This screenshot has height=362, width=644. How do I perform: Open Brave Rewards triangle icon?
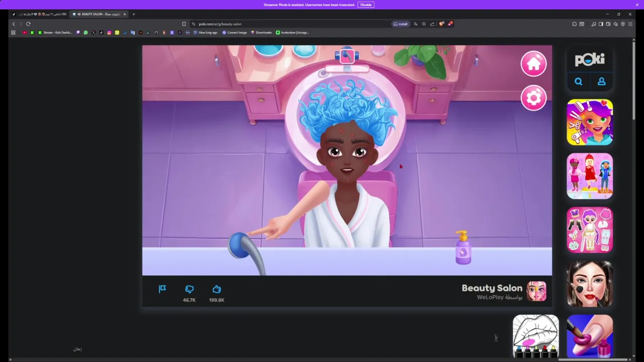[450, 24]
